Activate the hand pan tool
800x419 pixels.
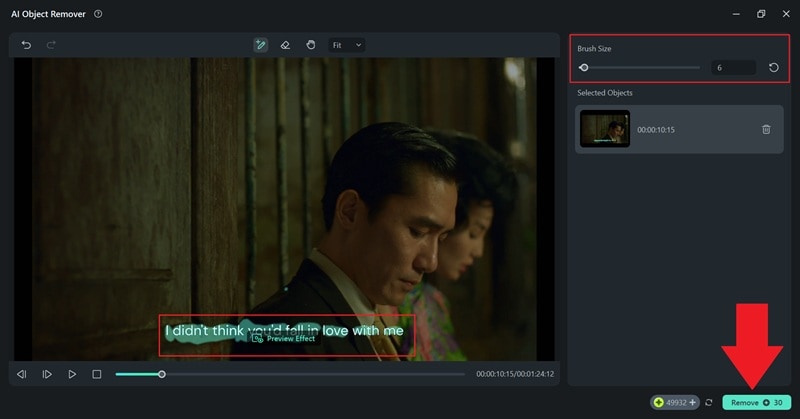click(310, 45)
